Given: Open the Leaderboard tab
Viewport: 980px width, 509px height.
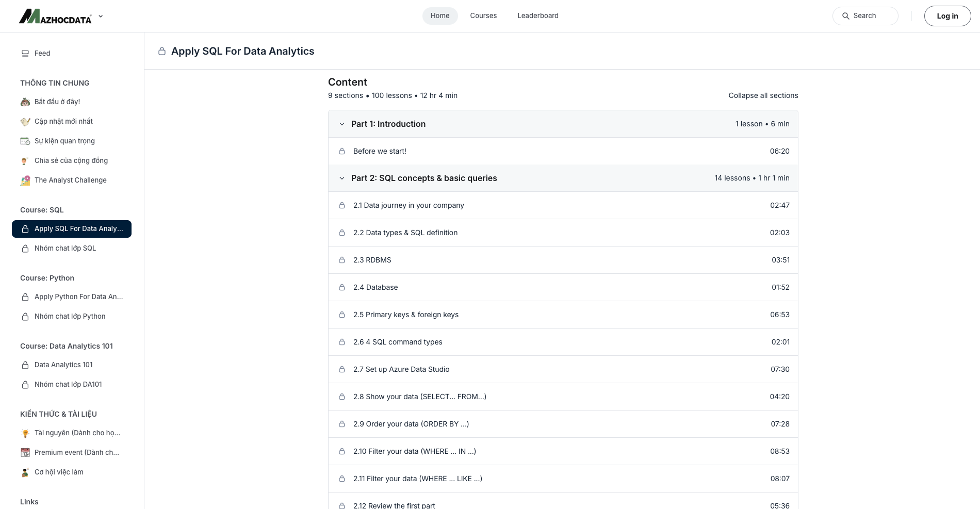Looking at the screenshot, I should pos(537,16).
